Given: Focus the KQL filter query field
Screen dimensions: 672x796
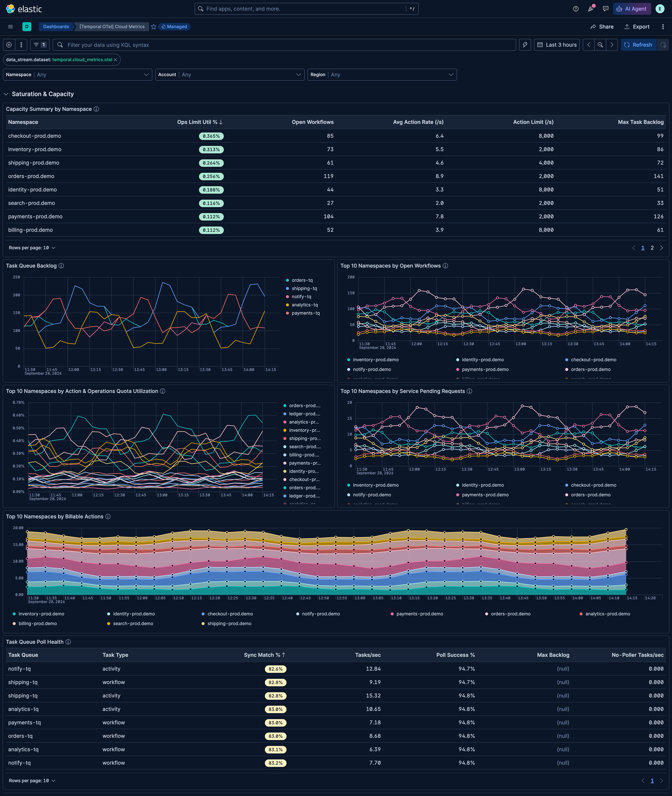Looking at the screenshot, I should pos(284,45).
